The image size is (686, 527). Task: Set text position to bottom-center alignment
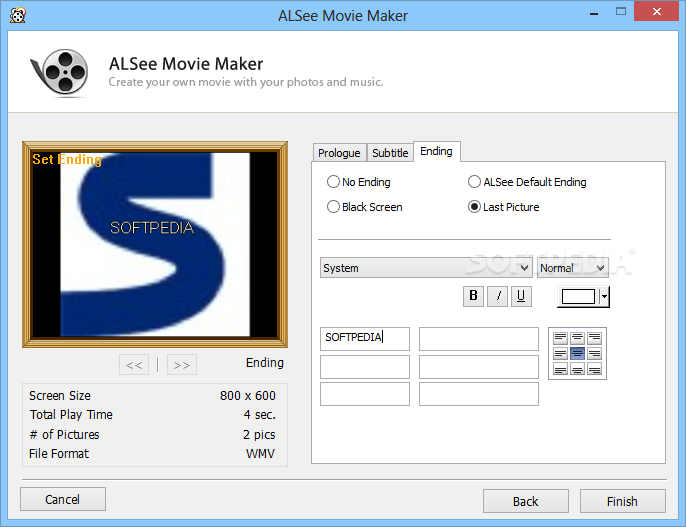[x=578, y=369]
